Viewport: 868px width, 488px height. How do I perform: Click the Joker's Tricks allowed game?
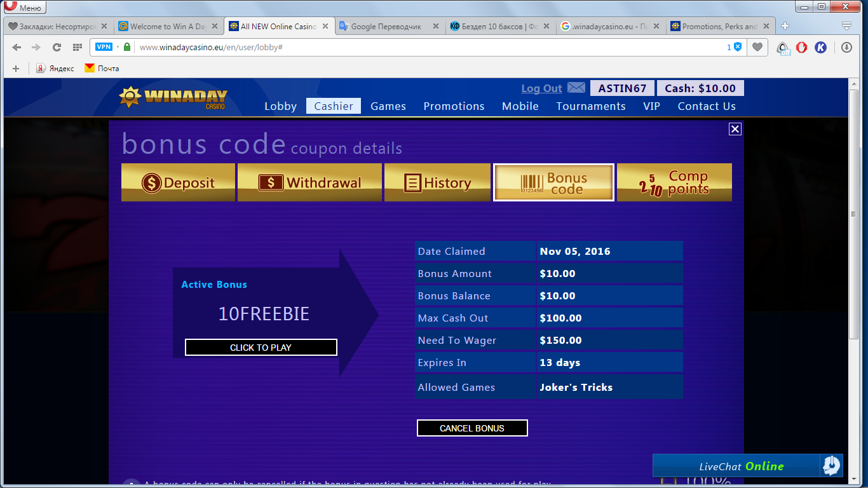click(576, 387)
